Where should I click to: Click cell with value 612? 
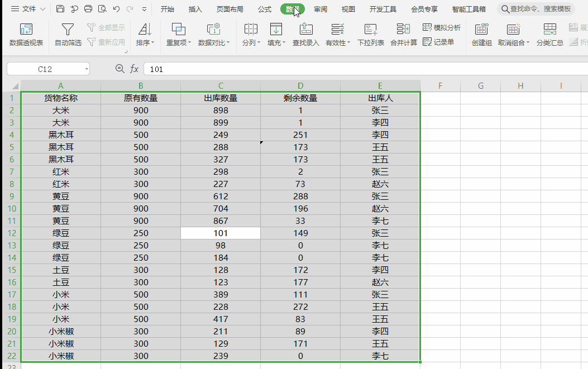pos(221,197)
